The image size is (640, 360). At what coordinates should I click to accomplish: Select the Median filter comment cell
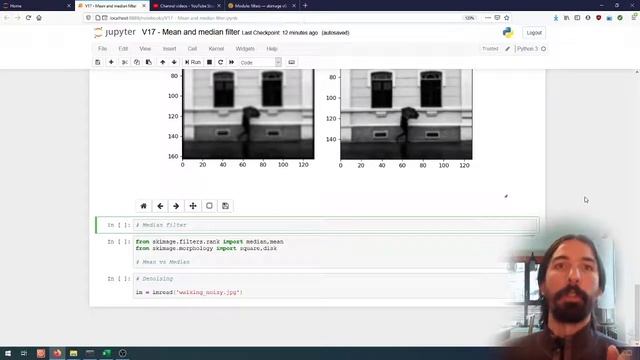[x=335, y=225]
